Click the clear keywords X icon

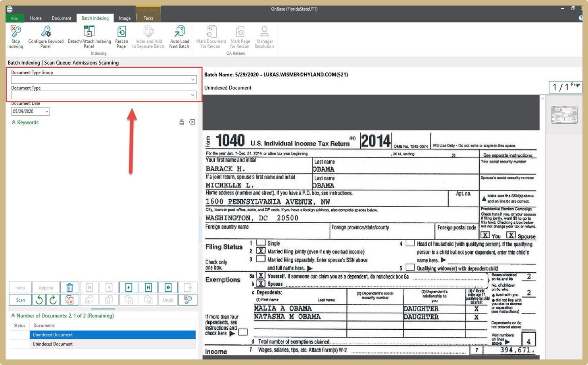coord(192,122)
